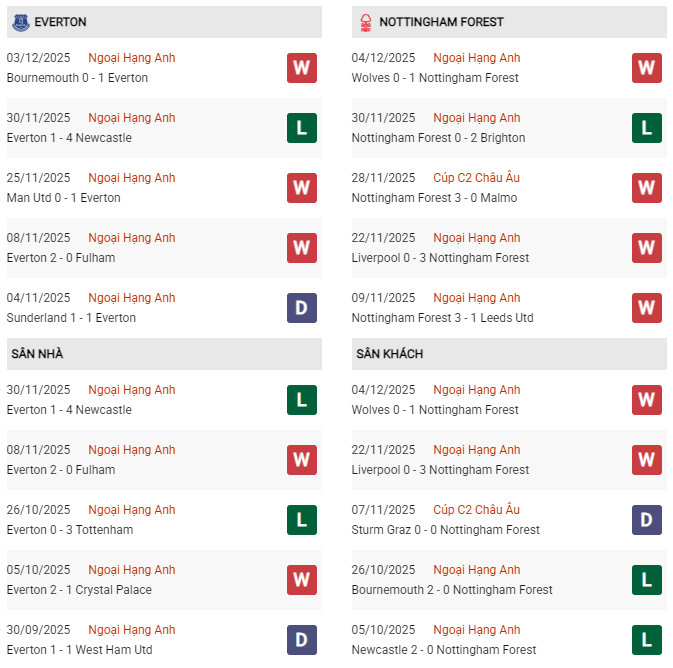Click the Nottingham Forest club crest icon
This screenshot has width=673, height=668.
pyautogui.click(x=367, y=21)
